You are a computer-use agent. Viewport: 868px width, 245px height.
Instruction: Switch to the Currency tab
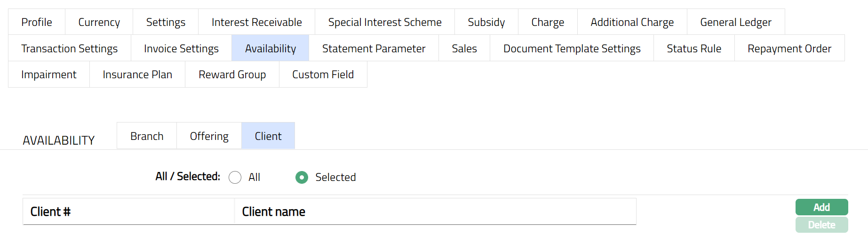coord(99,22)
